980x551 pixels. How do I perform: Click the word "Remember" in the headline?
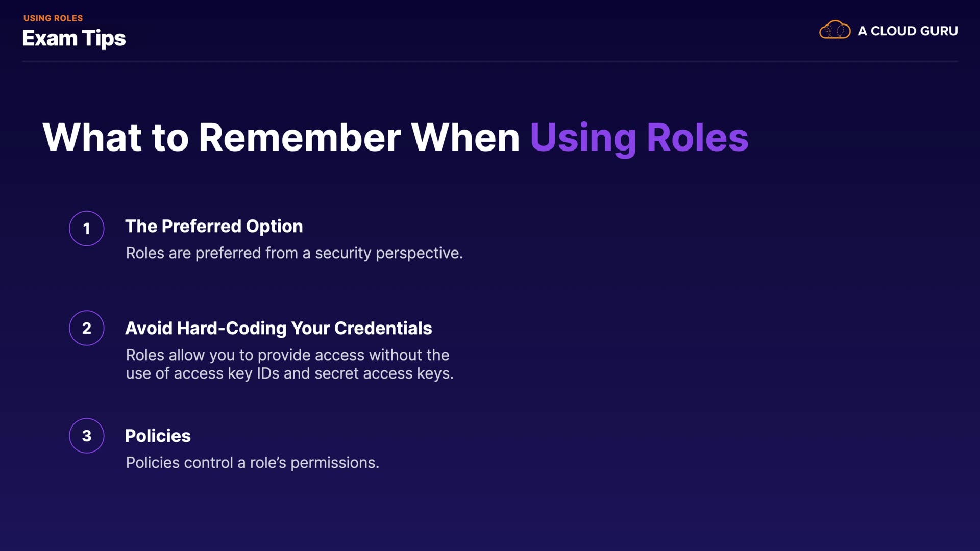point(300,138)
